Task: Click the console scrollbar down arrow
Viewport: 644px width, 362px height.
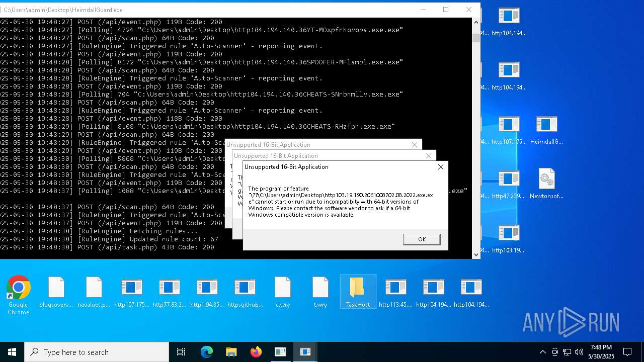Action: coord(476,254)
